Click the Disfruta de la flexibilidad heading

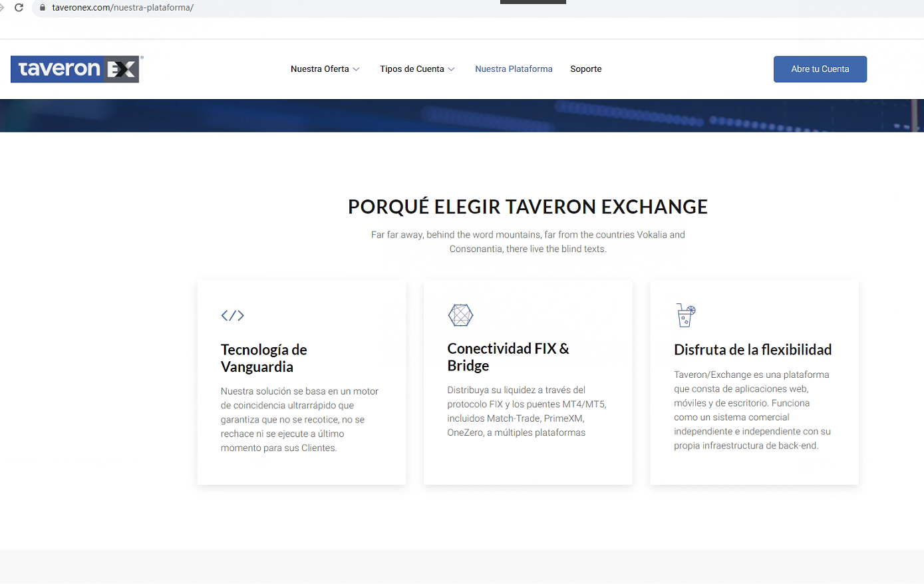753,350
